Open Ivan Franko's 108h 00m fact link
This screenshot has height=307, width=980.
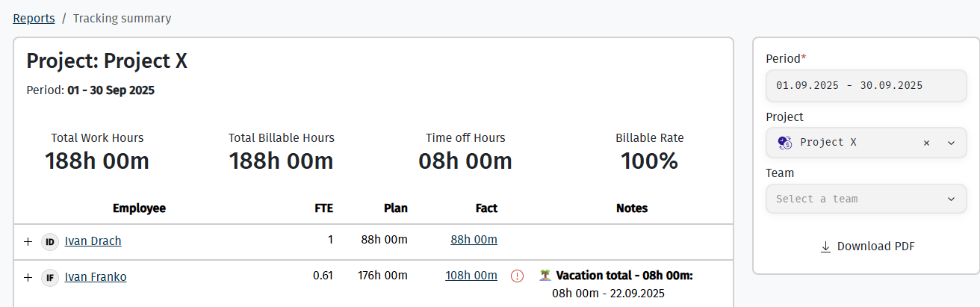471,275
